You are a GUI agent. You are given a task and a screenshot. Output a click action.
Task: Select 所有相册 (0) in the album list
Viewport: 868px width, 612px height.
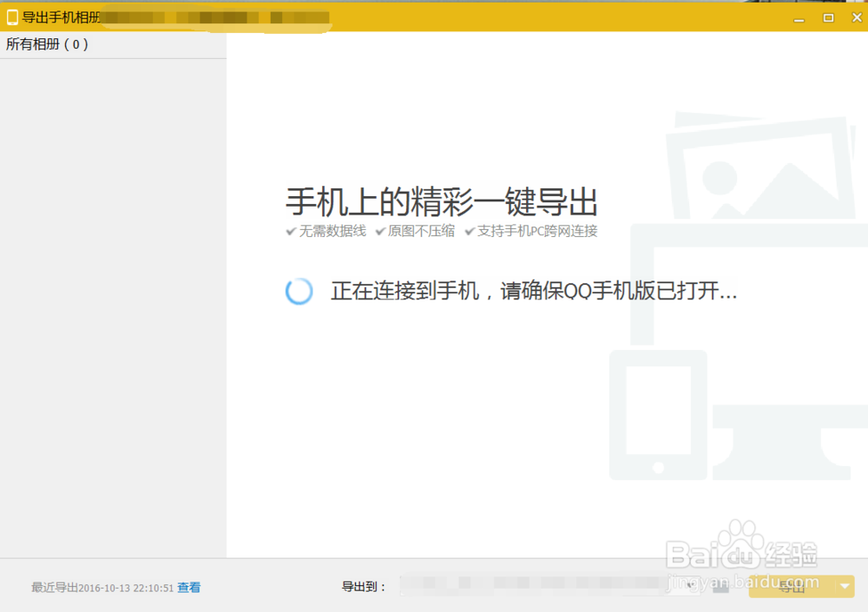[x=113, y=44]
